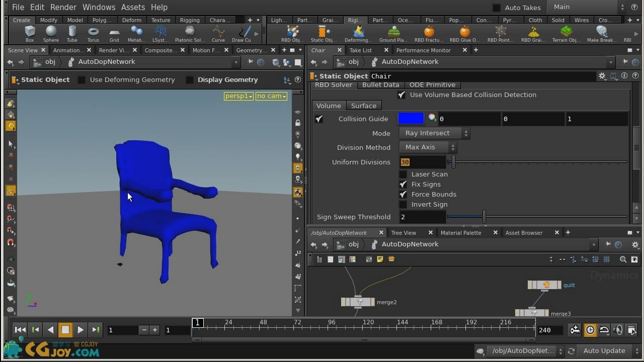Click the Static Object shelf tool

pyautogui.click(x=323, y=34)
